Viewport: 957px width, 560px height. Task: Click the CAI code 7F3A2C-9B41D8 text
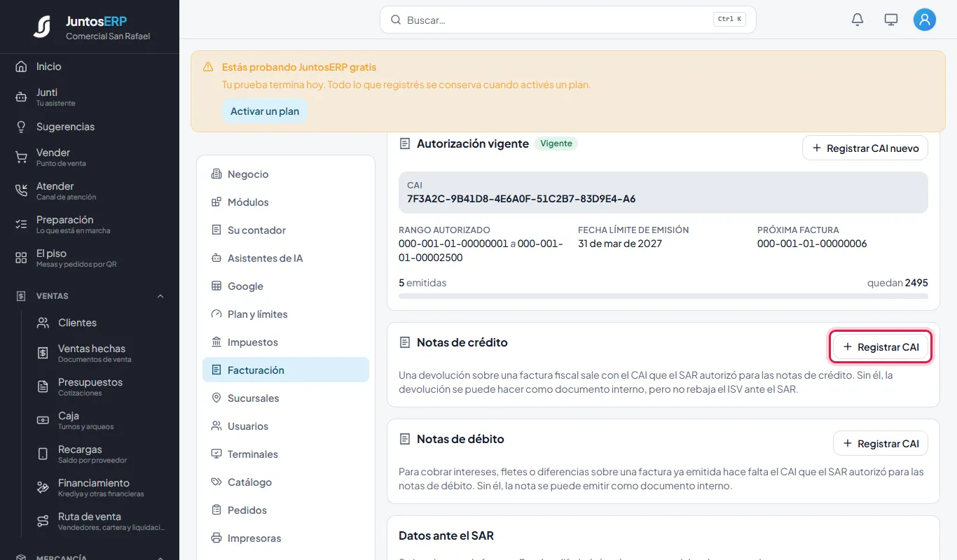click(521, 199)
